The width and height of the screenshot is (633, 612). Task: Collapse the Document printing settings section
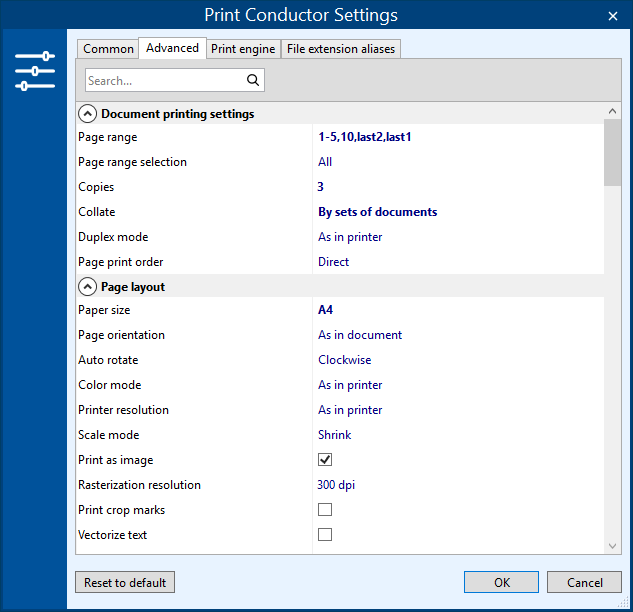[88, 114]
